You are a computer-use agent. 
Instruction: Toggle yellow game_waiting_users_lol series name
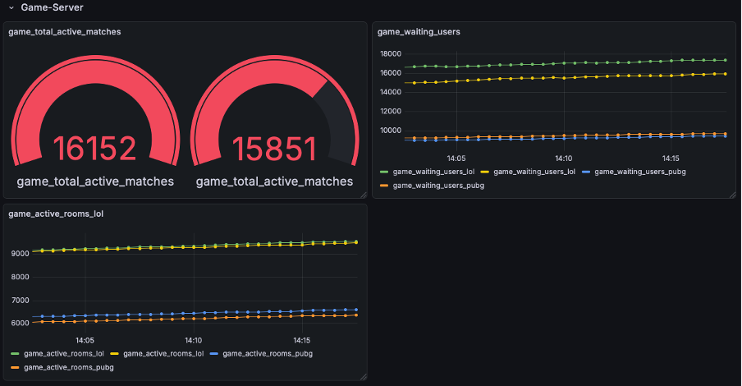tap(534, 172)
